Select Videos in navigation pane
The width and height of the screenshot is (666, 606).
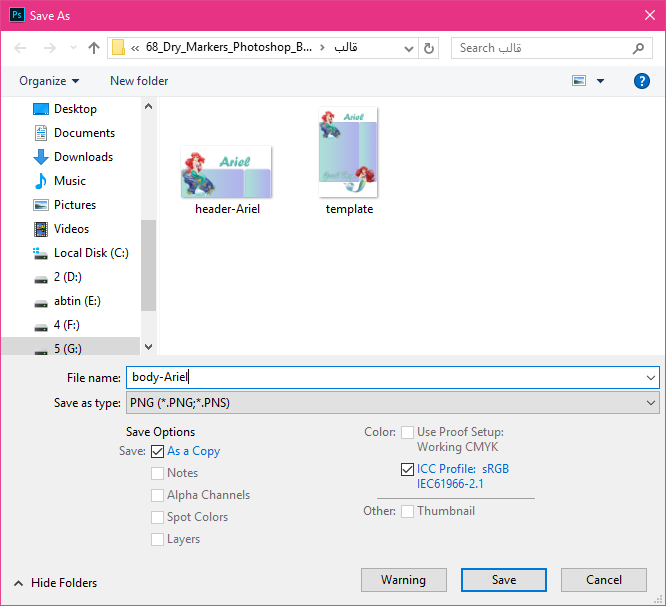click(71, 229)
